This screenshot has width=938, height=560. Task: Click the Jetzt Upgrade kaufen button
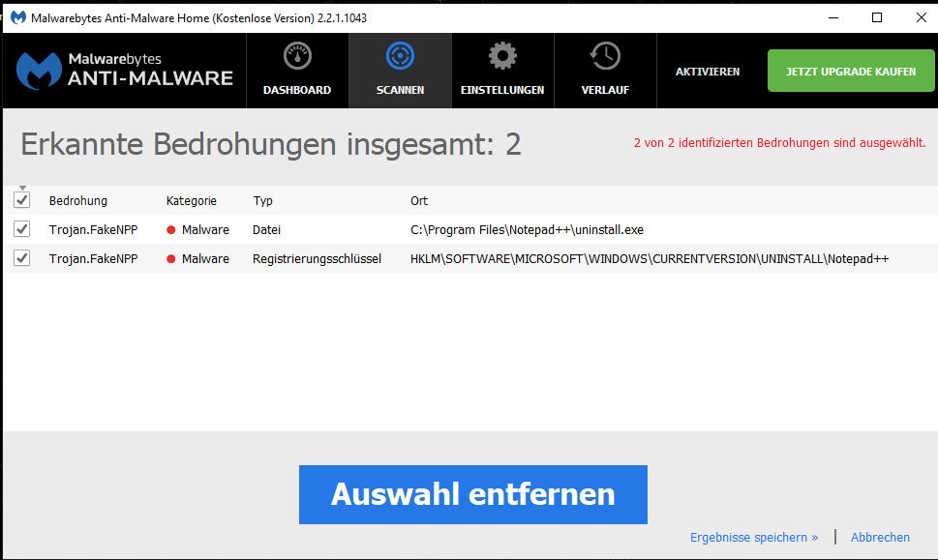[x=850, y=71]
